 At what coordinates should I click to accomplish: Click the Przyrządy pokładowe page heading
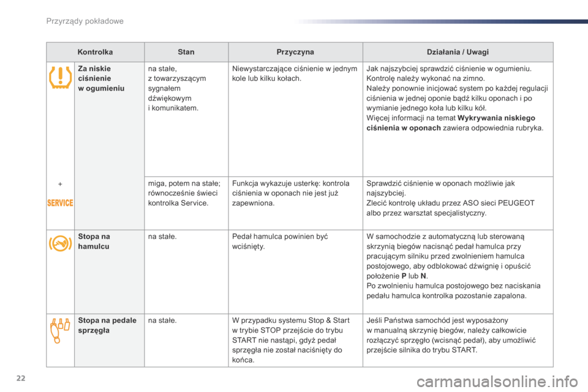(x=85, y=21)
